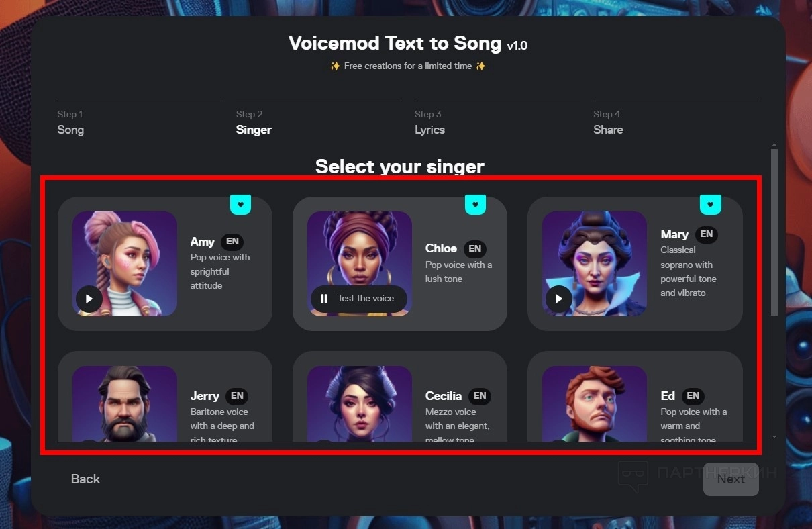Screen dimensions: 812x529
Task: Play Mary's voice preview
Action: [559, 299]
